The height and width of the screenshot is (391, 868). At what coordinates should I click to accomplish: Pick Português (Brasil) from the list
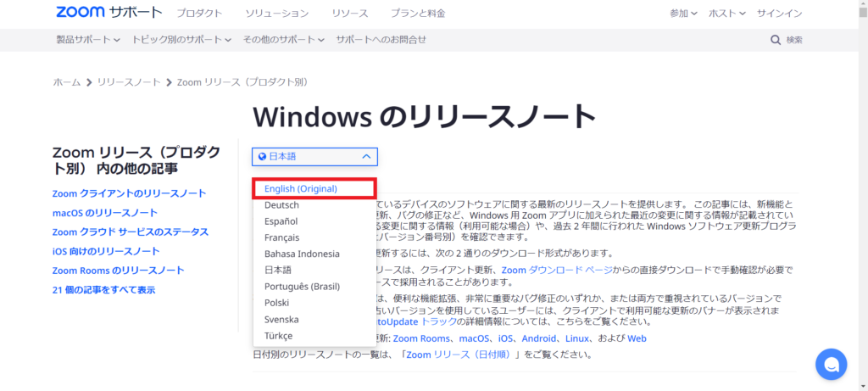coord(302,287)
